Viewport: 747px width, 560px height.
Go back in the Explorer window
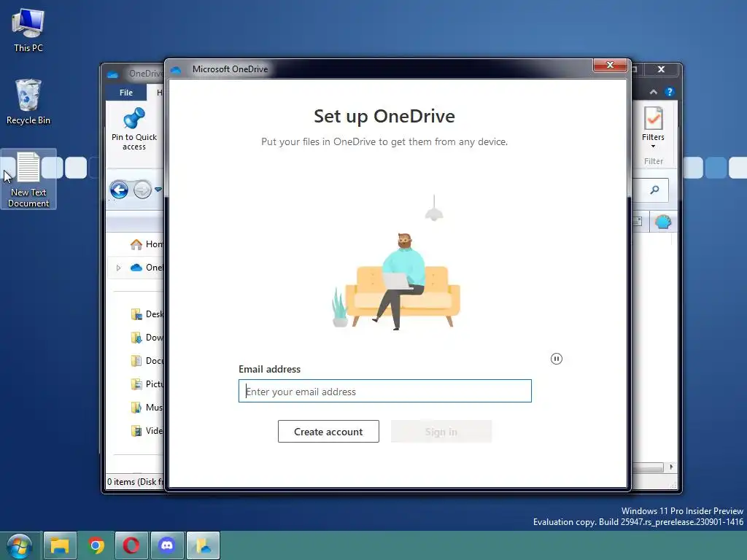pos(119,190)
